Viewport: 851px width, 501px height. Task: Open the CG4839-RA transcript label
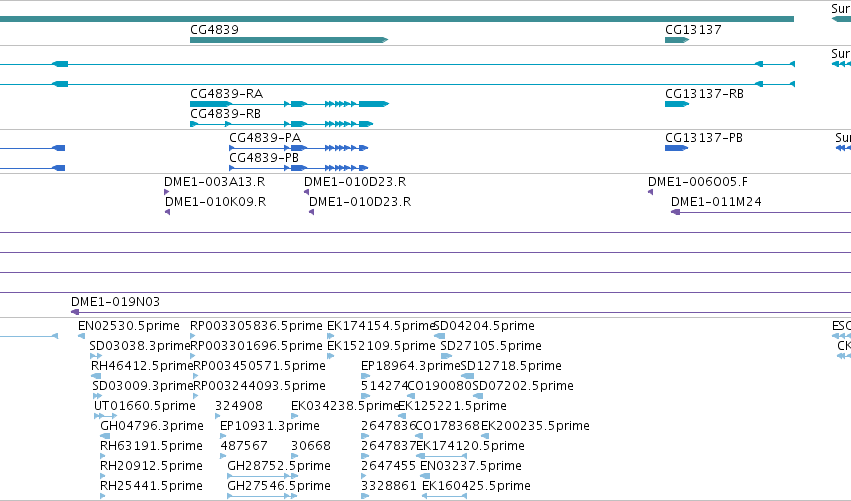(x=226, y=94)
